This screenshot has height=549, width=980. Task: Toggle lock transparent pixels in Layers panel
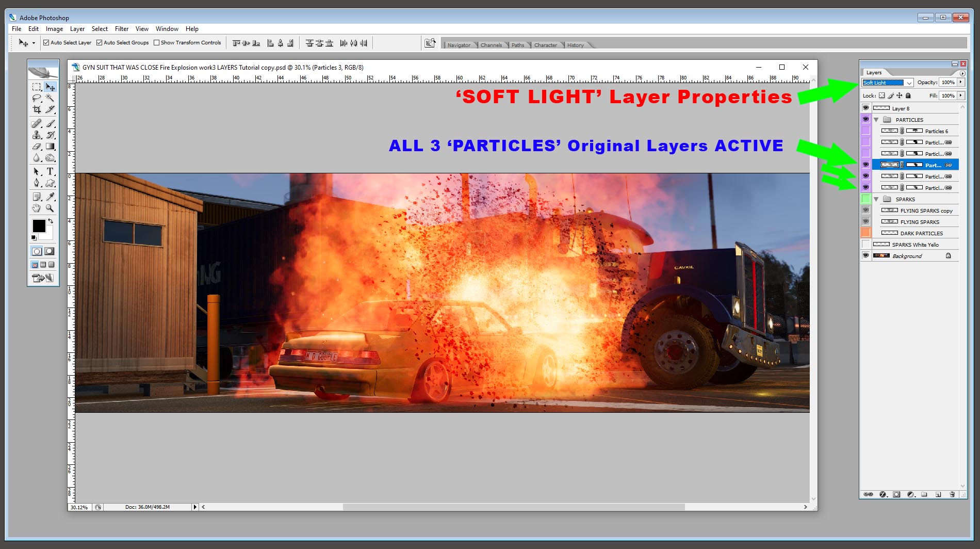point(882,95)
